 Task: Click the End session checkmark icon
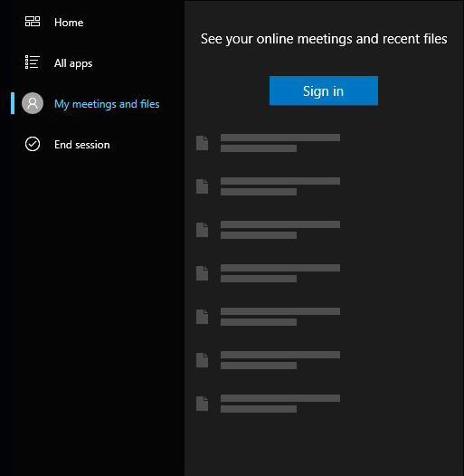pyautogui.click(x=33, y=144)
